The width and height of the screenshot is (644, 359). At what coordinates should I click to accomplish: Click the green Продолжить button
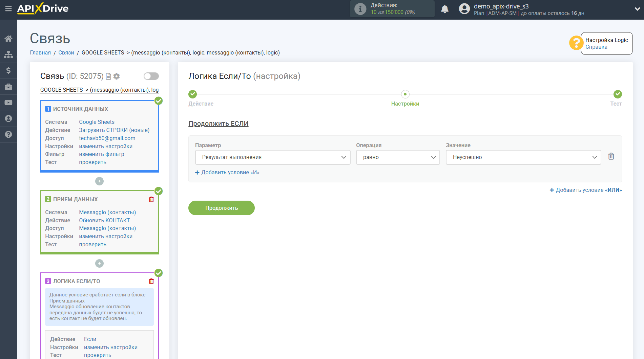[221, 208]
